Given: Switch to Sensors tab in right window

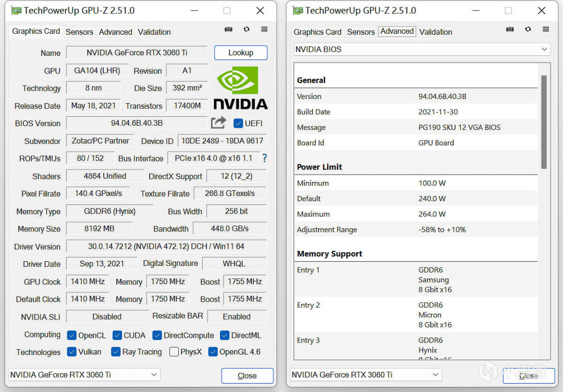Looking at the screenshot, I should (x=361, y=32).
